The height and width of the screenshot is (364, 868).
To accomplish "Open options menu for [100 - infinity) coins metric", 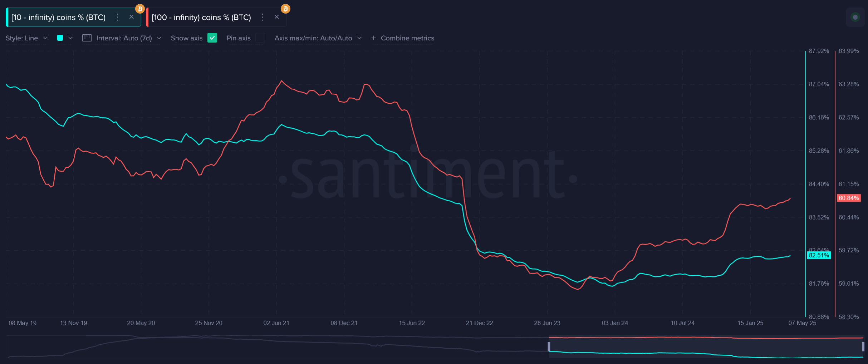I will [263, 17].
